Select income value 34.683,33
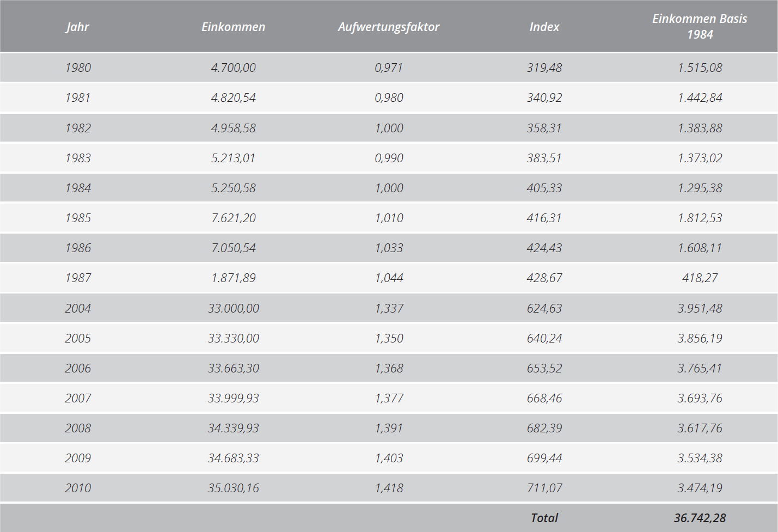 point(233,458)
